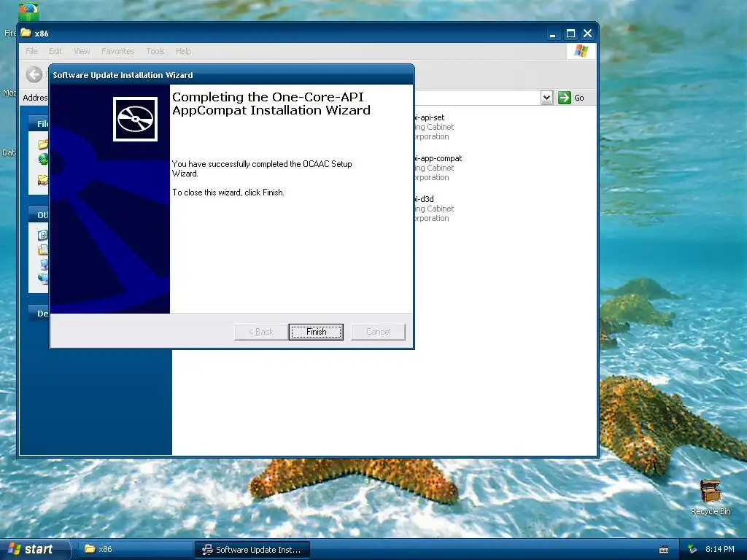The image size is (747, 560).
Task: Open the Help menu in x86 window
Action: pos(183,51)
